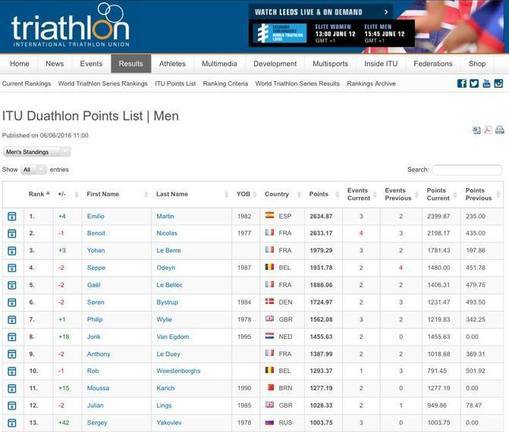Sort table by YOB column
This screenshot has width=509, height=432.
246,194
